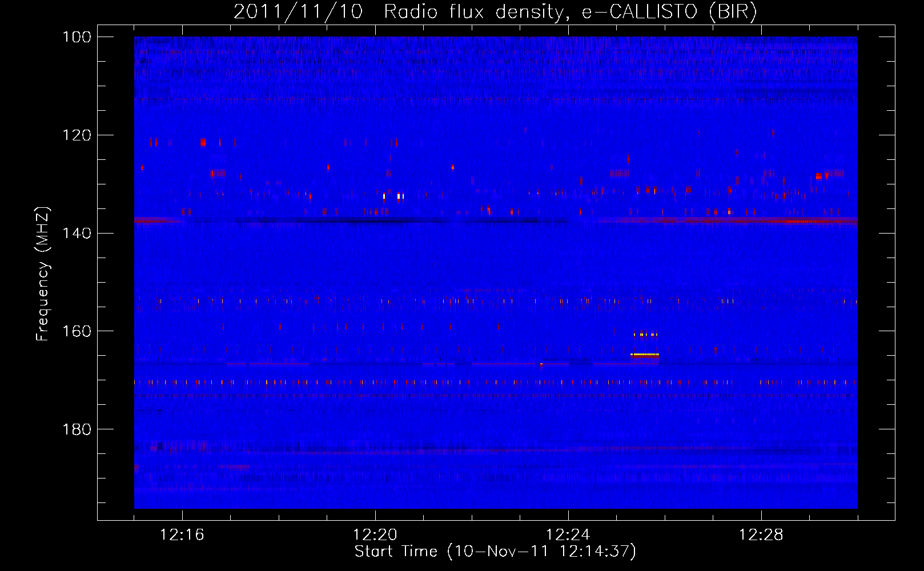Click the 12:24 time tick label

[x=568, y=535]
